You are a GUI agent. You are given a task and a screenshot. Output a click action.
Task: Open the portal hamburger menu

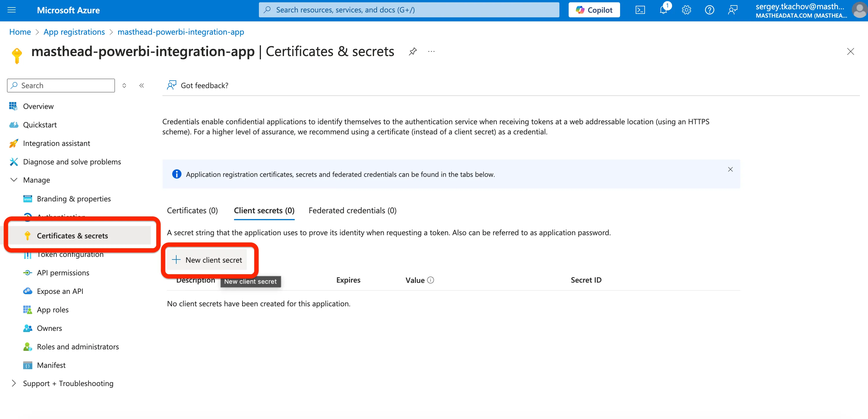pos(12,10)
